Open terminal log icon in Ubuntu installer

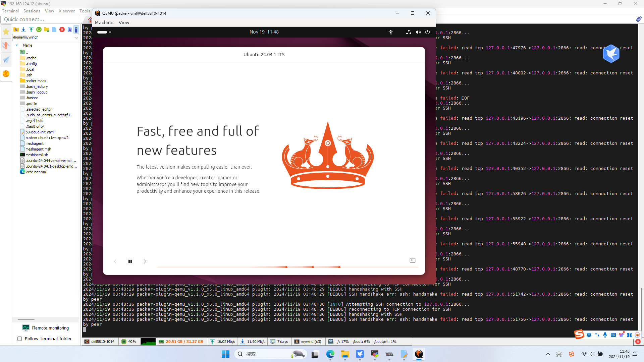click(413, 260)
